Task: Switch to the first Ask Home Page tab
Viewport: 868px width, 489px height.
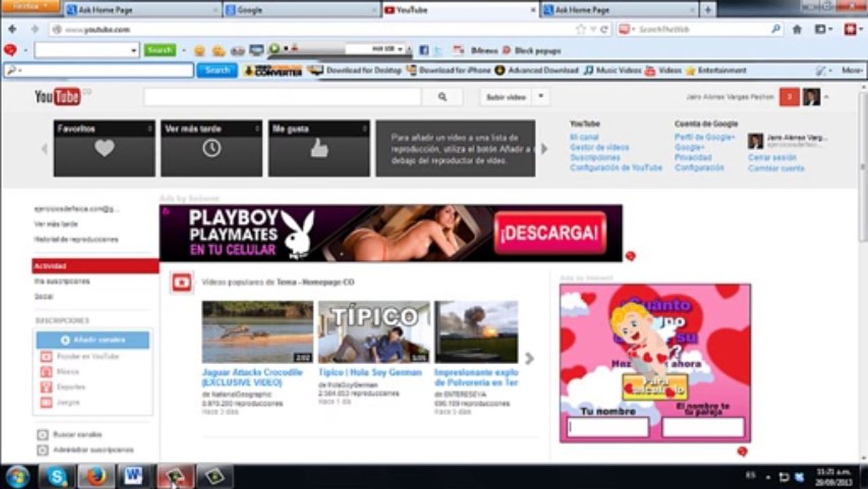Action: 143,10
